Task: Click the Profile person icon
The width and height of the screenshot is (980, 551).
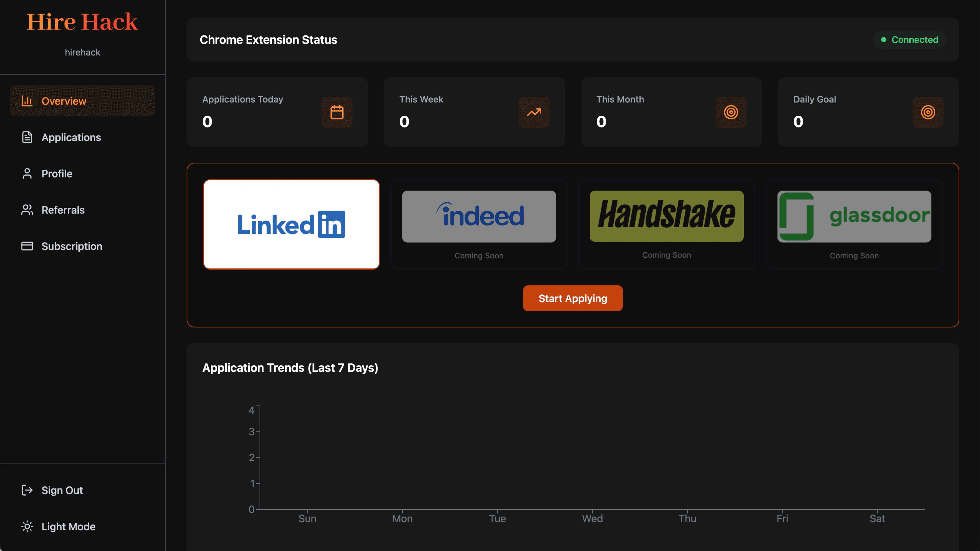Action: (x=27, y=173)
